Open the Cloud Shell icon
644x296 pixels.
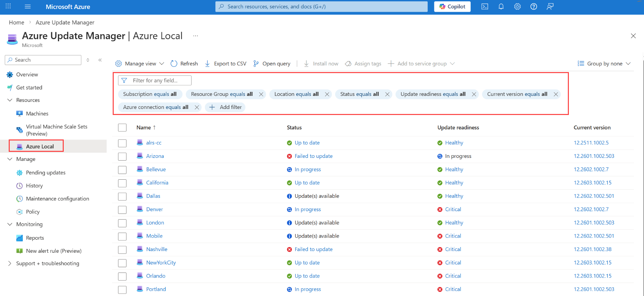(x=485, y=7)
